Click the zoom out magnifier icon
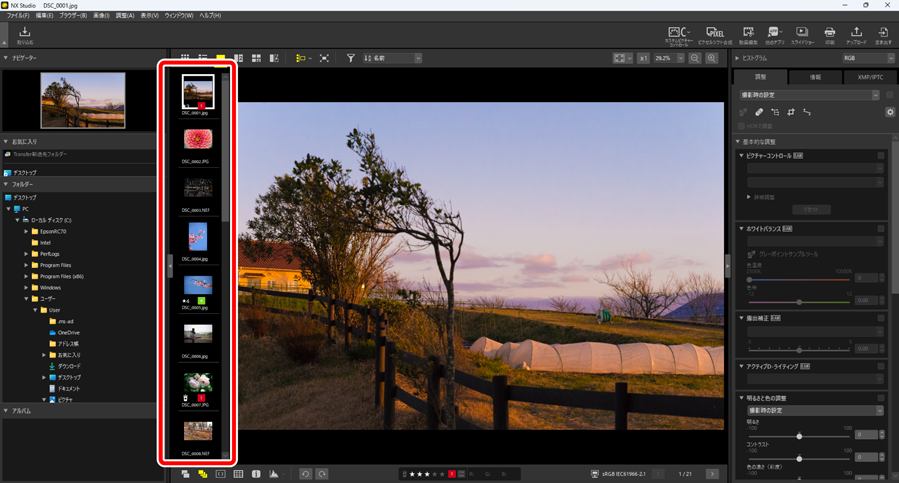 (695, 59)
